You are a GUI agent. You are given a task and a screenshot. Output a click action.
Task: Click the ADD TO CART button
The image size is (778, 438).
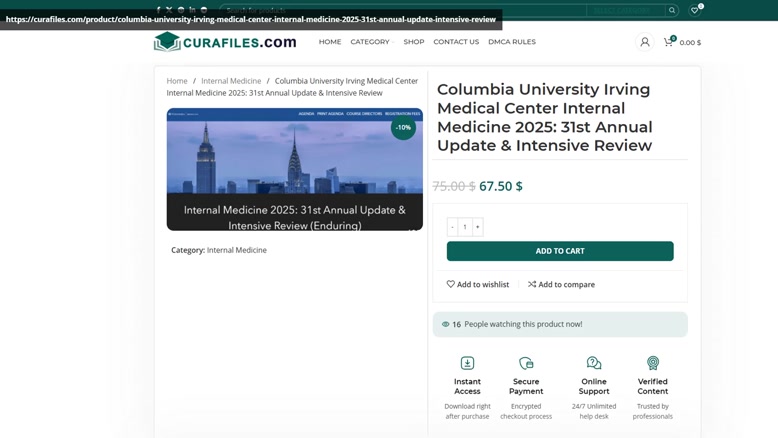(x=560, y=251)
